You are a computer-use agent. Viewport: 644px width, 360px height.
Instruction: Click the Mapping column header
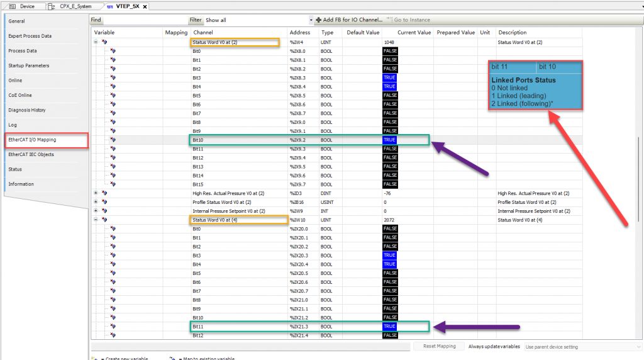[176, 33]
